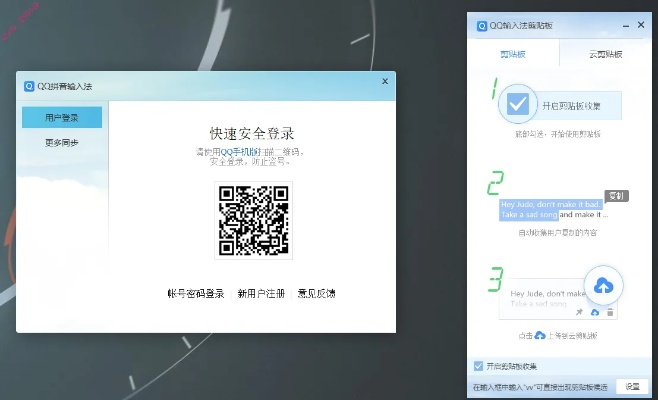Click the login QR code image

[x=253, y=221]
